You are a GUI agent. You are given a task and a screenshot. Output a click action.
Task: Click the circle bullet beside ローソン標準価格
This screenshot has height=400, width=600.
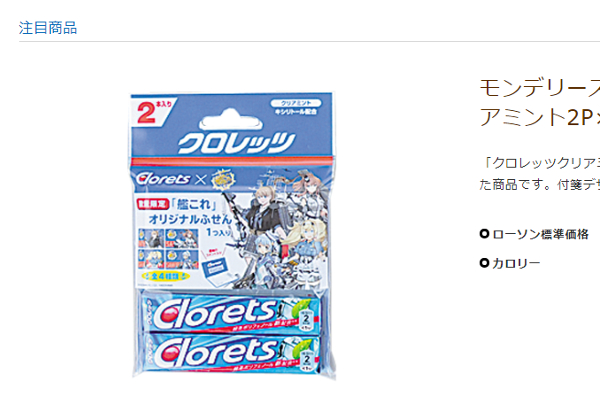point(484,233)
